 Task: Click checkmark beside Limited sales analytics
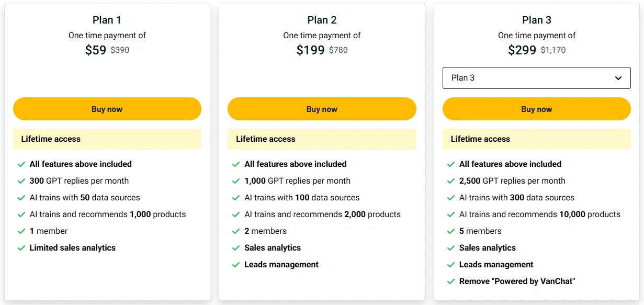tap(21, 248)
